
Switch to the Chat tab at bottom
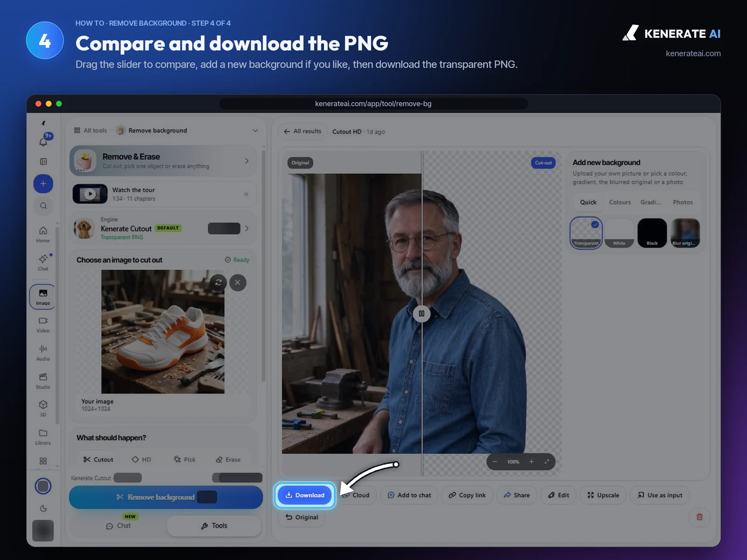tap(119, 525)
